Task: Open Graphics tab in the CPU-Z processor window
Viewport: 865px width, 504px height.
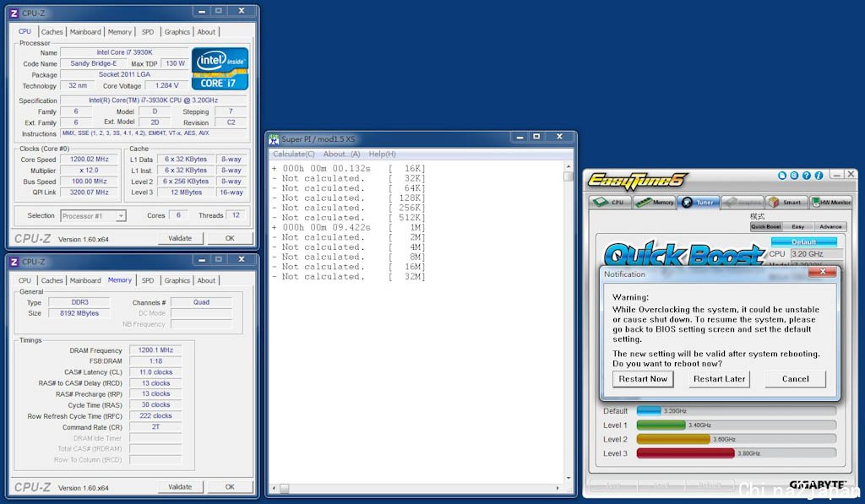Action: [177, 32]
